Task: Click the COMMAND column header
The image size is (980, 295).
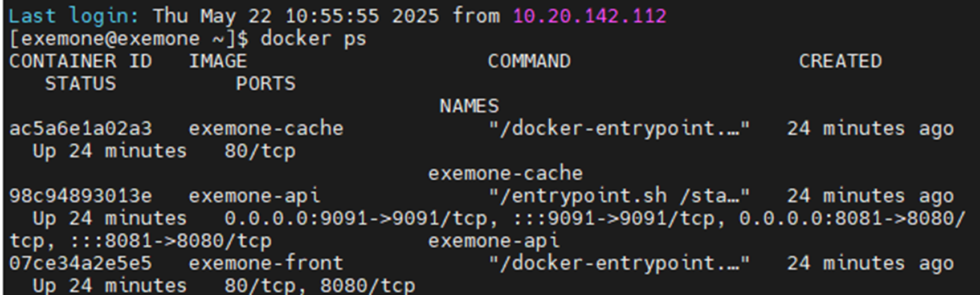Action: [x=529, y=61]
